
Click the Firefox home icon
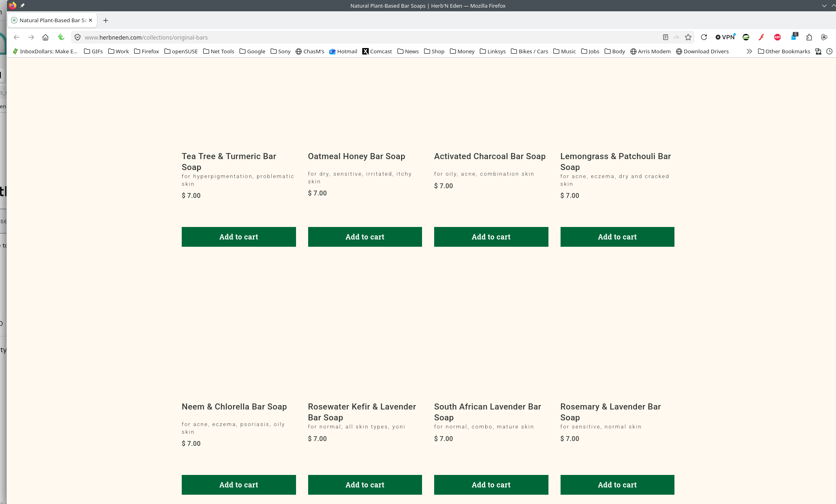click(x=46, y=37)
